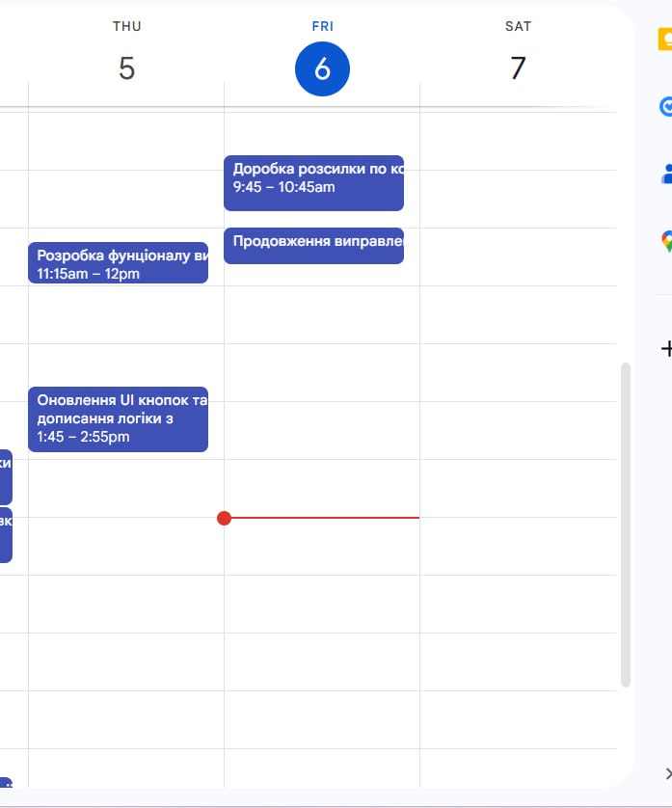Screen dimensions: 672x808
Task: Open the Contacts side panel icon
Action: tap(665, 174)
